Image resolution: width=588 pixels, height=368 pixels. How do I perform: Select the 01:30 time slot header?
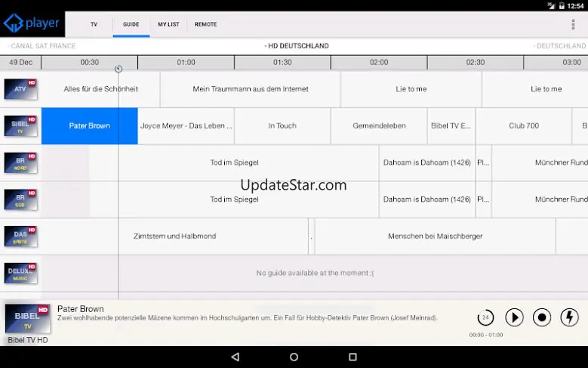282,62
